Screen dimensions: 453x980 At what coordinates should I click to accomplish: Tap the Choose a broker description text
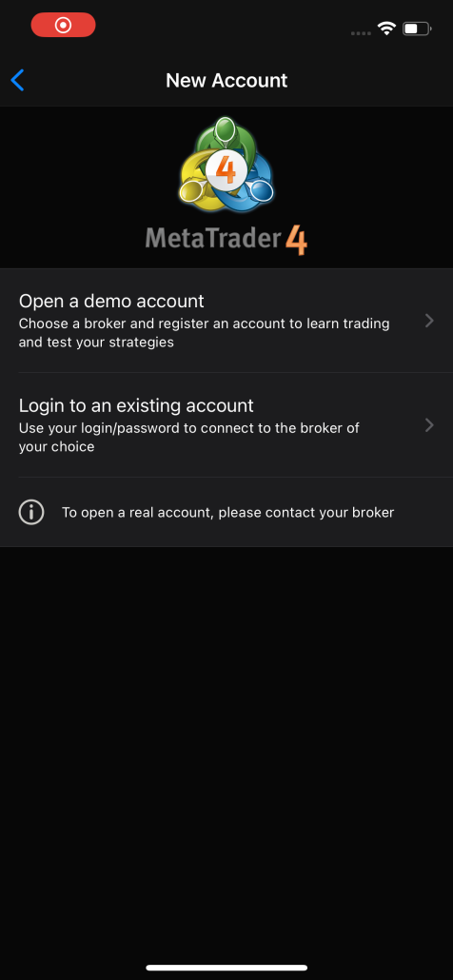pos(204,333)
